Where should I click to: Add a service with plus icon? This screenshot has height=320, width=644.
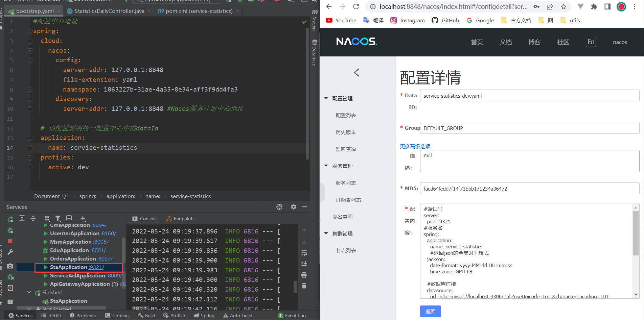pos(83,219)
